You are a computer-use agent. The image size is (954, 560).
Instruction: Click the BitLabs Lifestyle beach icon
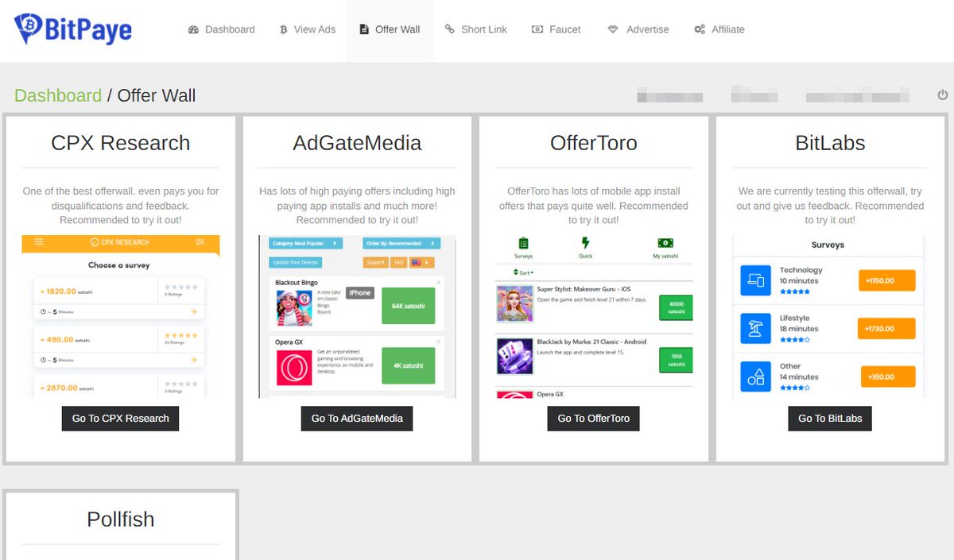756,328
